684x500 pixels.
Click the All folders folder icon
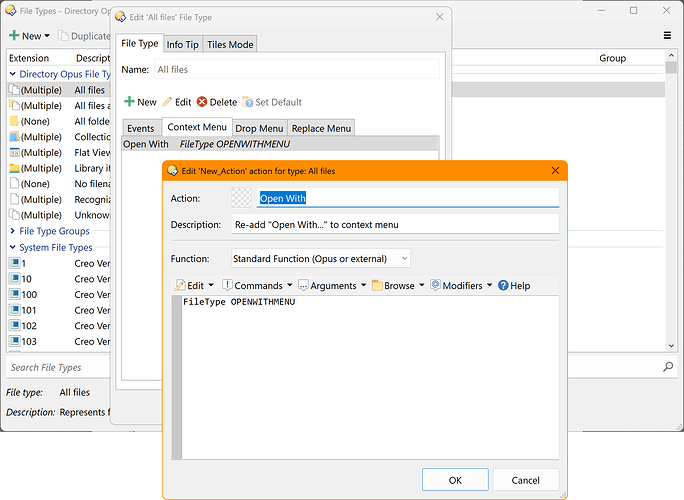click(x=14, y=121)
